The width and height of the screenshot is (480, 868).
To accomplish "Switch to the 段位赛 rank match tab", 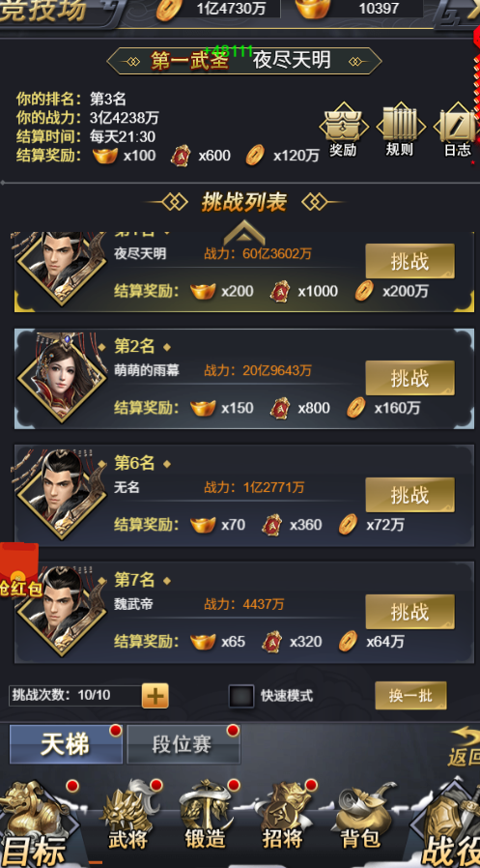I will coord(184,745).
